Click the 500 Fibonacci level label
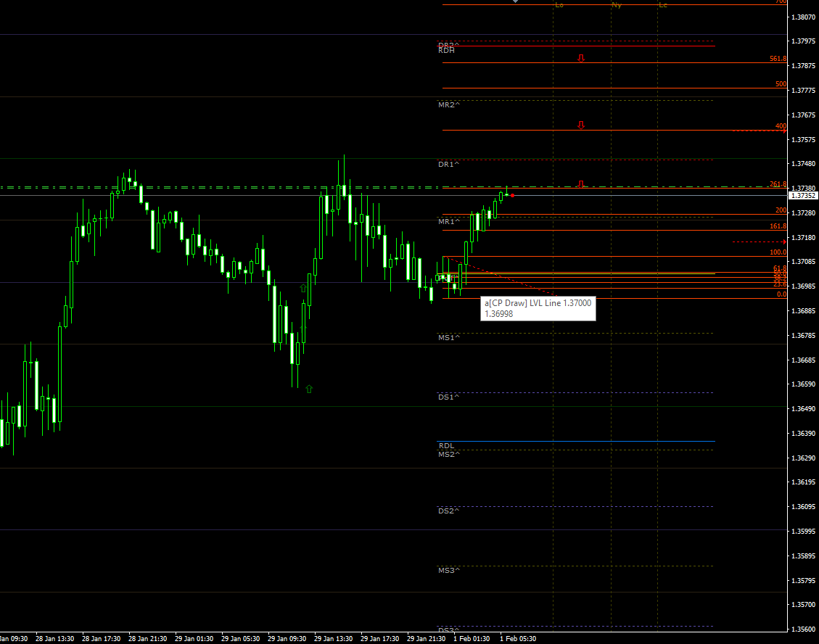The height and width of the screenshot is (644, 819). pyautogui.click(x=781, y=84)
